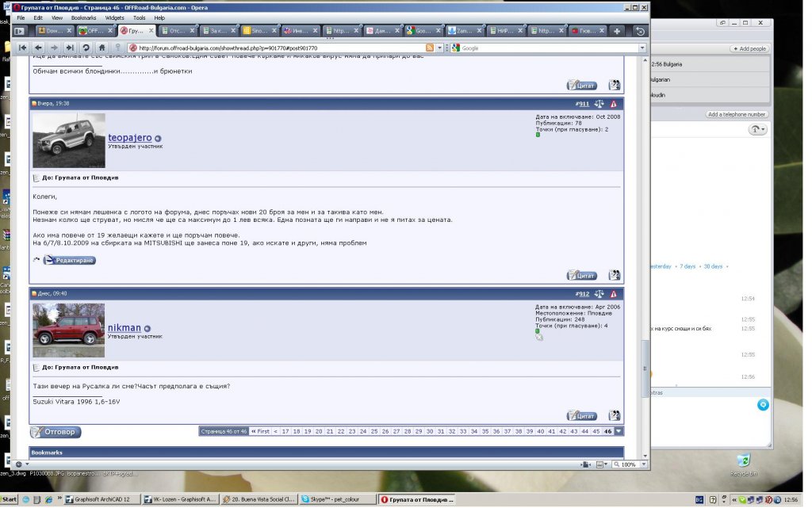Open Graphisoft ArchiCAD 12 taskbar item
Viewport: 812px width, 508px height.
click(x=102, y=500)
